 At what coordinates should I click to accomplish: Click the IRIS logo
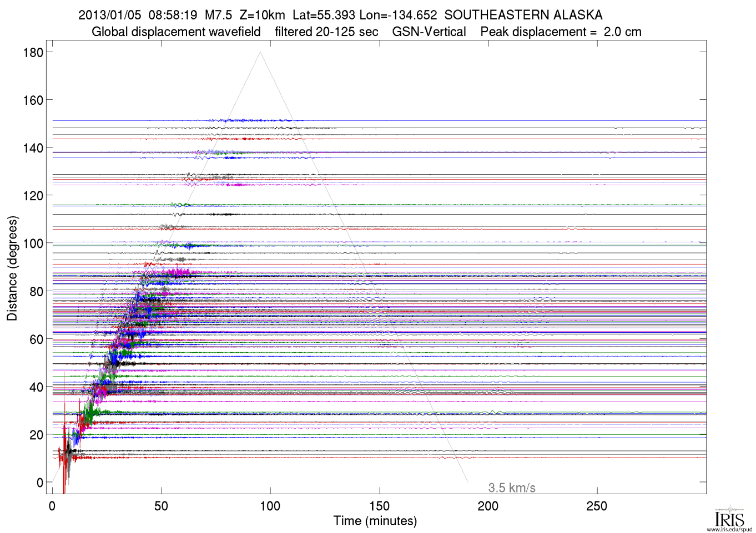[729, 517]
